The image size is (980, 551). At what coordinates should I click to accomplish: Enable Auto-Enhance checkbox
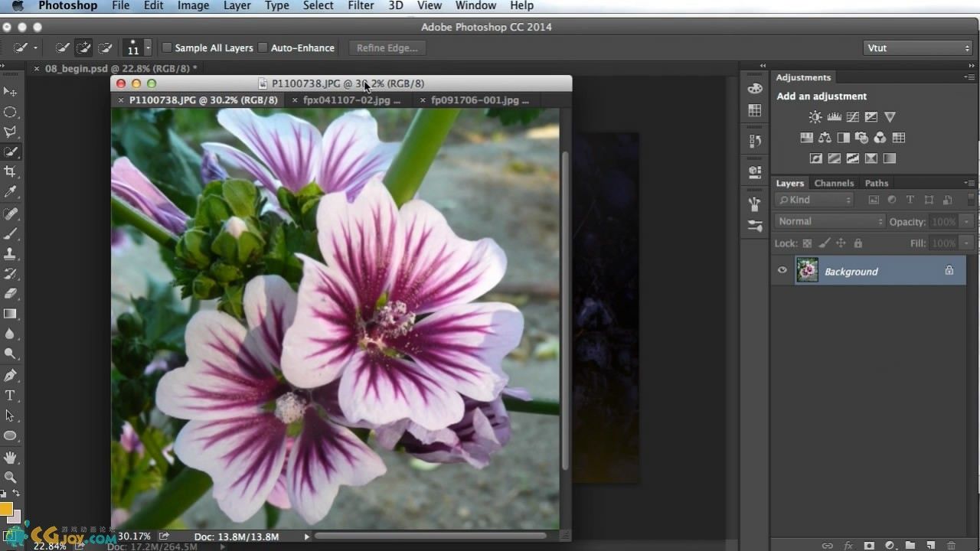point(263,47)
